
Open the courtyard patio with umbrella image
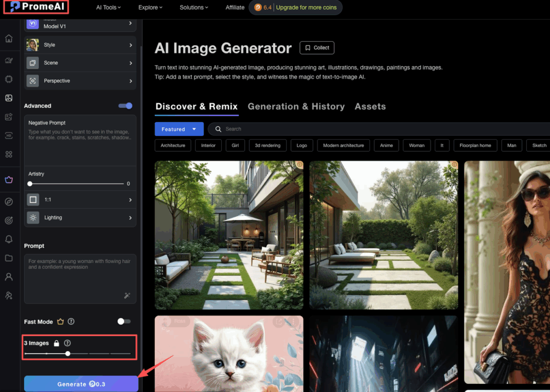point(229,235)
